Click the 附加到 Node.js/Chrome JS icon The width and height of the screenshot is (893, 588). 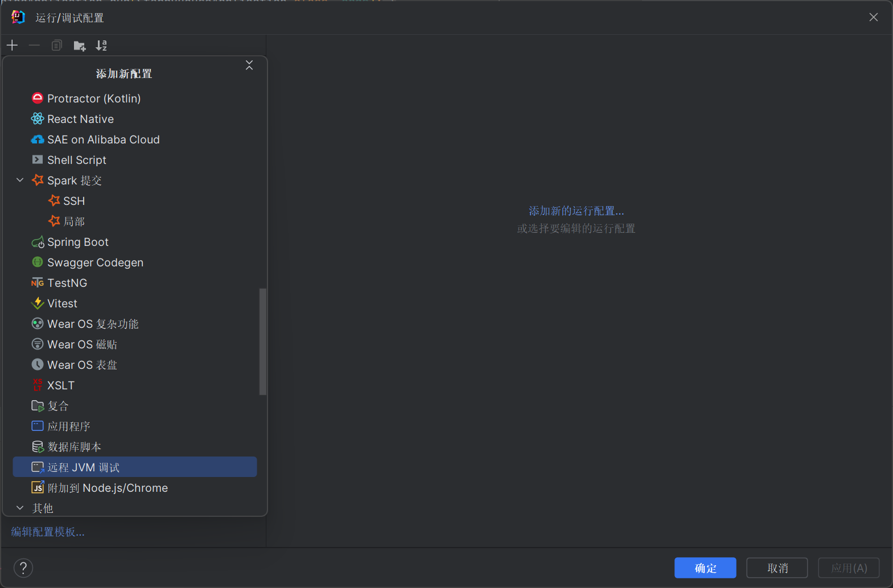coord(38,487)
